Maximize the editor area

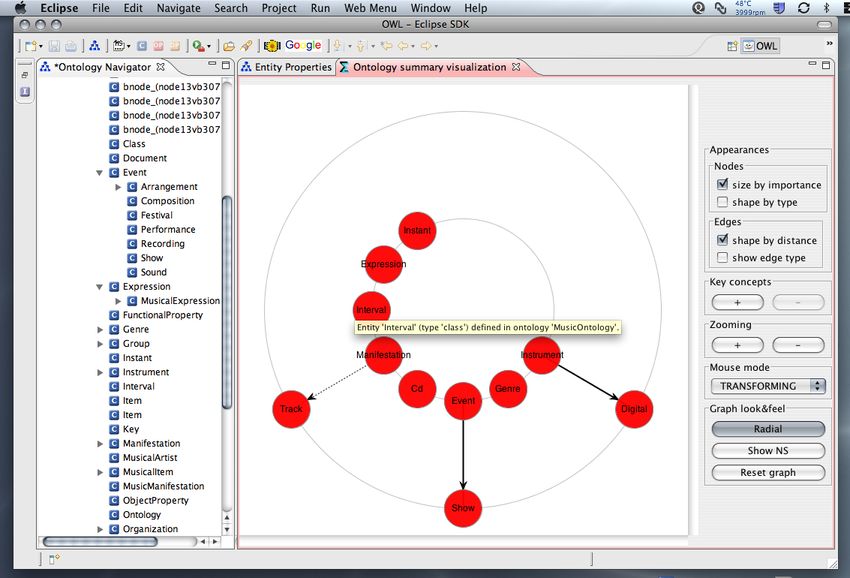click(x=826, y=65)
